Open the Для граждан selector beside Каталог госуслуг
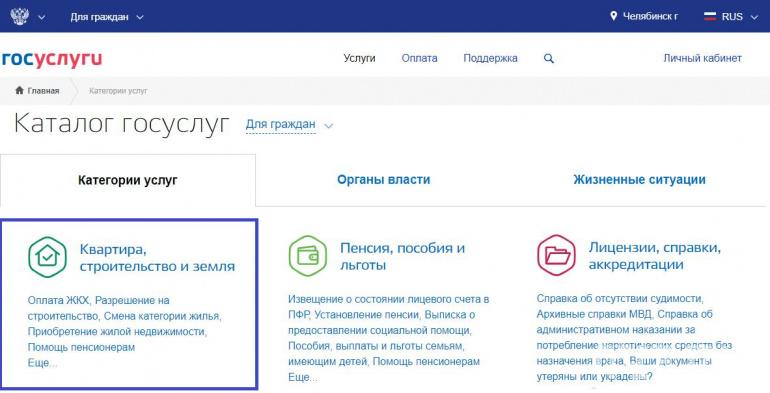The image size is (770, 393). coord(289,125)
